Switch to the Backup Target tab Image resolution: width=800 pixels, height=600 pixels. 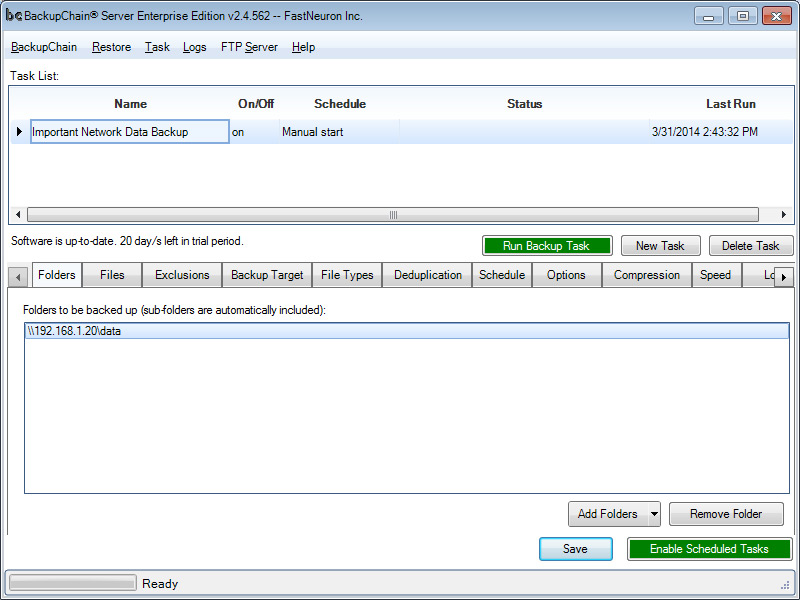267,275
